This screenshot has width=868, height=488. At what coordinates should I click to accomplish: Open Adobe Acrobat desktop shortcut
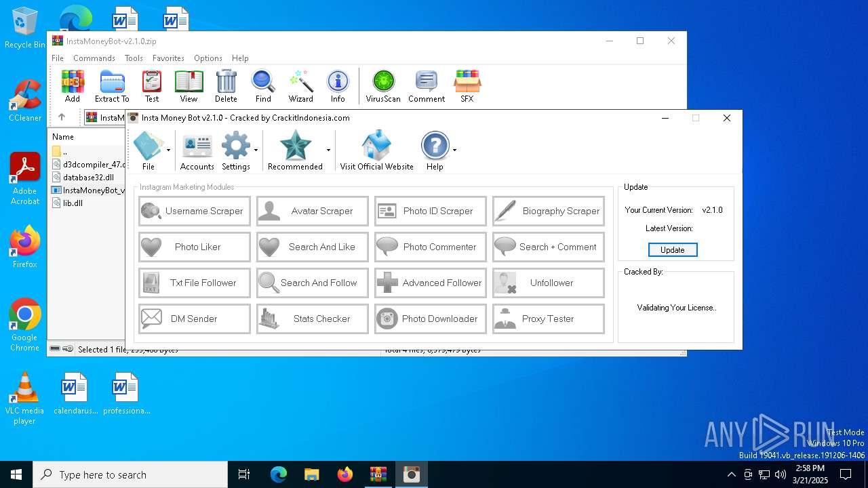pyautogui.click(x=24, y=179)
